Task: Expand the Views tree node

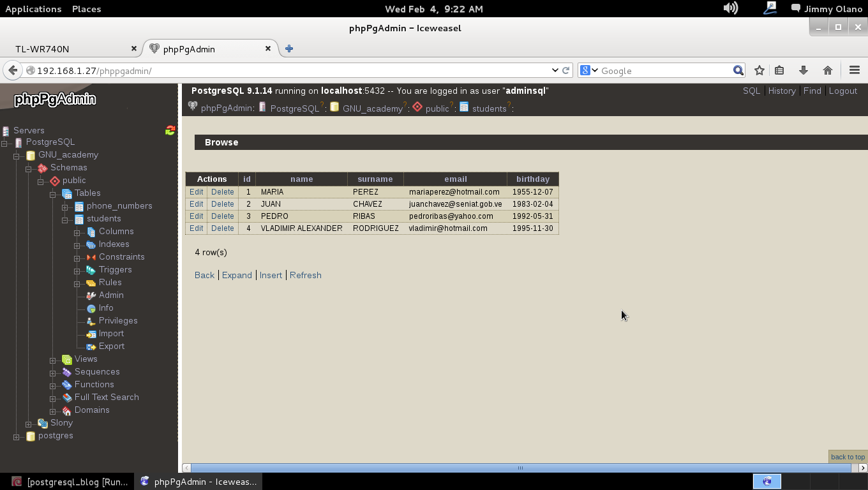Action: (x=53, y=360)
